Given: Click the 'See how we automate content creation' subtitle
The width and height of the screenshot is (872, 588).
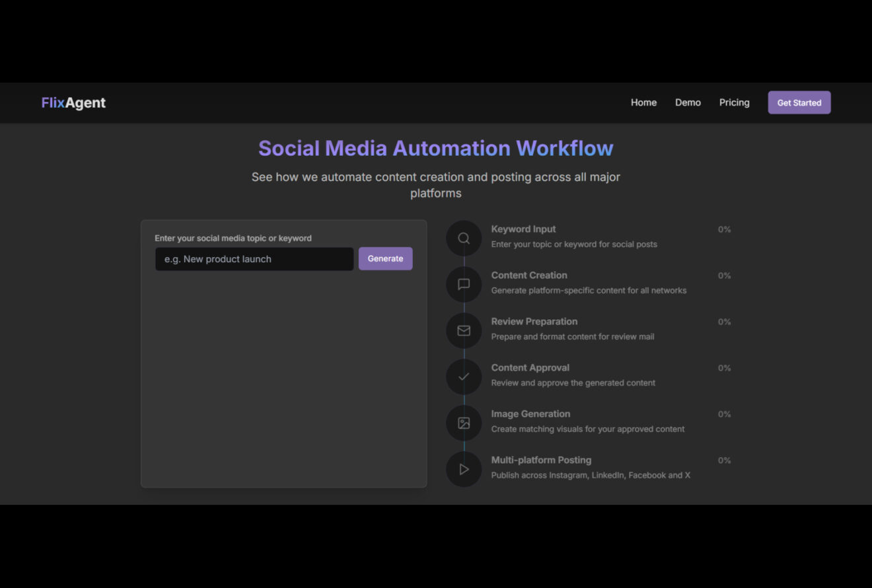Looking at the screenshot, I should pyautogui.click(x=436, y=185).
